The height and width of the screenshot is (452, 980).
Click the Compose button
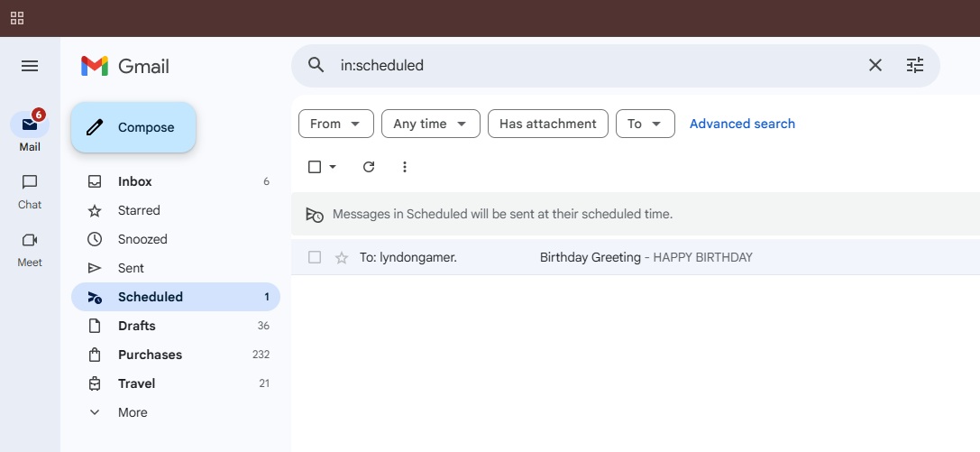[x=133, y=127]
